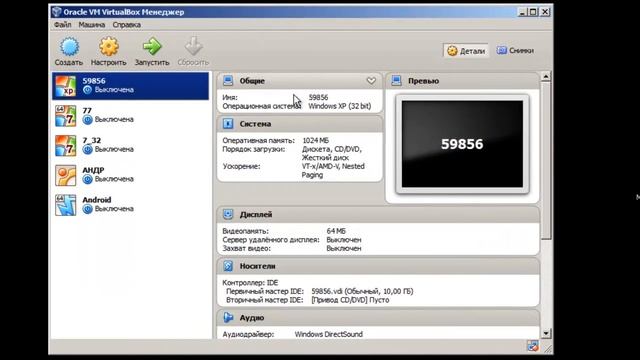Open the Аудио section title link

click(251, 318)
